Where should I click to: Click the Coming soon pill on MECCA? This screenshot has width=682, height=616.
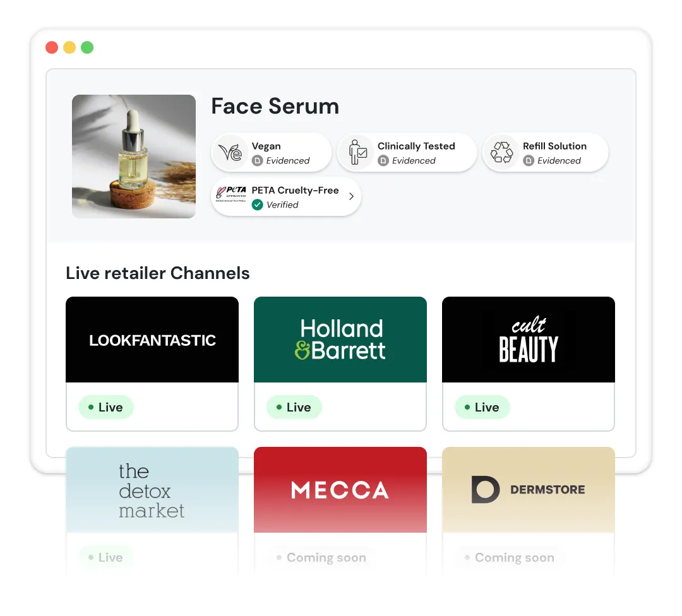(320, 557)
